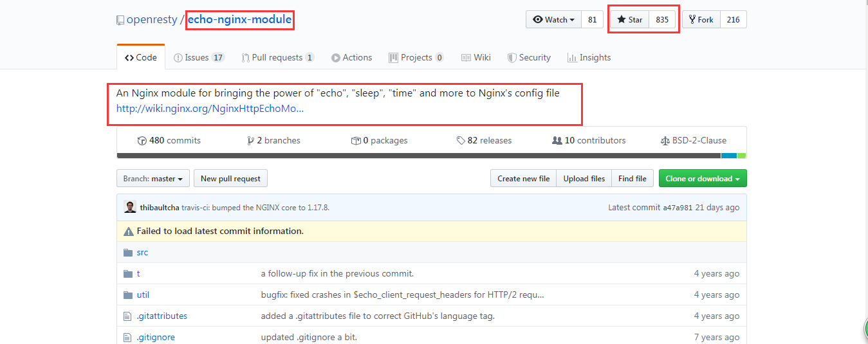Viewport: 868px width, 344px height.
Task: Open the Pull requests tab
Action: (x=278, y=57)
